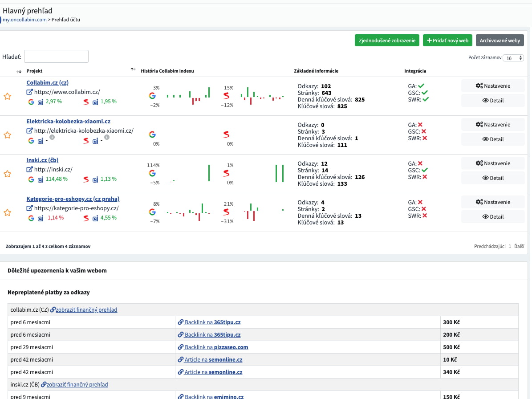
Task: Click Seznam icon under Collabim.cz showing 1,95 %
Action: click(x=86, y=102)
